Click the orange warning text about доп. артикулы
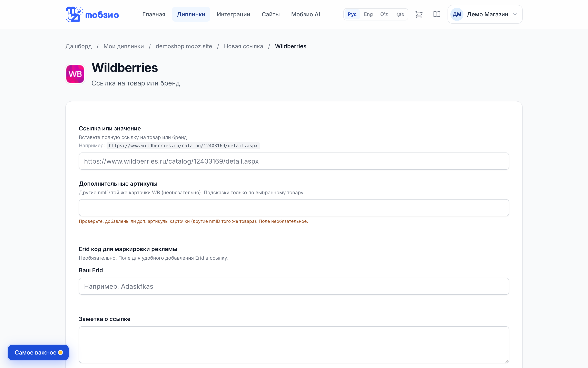 tap(193, 221)
